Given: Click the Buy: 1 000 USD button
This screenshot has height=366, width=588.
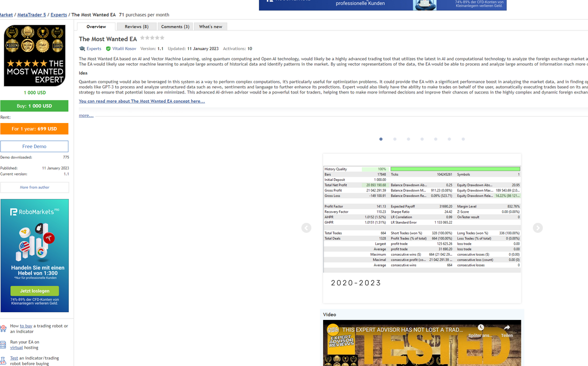Looking at the screenshot, I should [34, 106].
